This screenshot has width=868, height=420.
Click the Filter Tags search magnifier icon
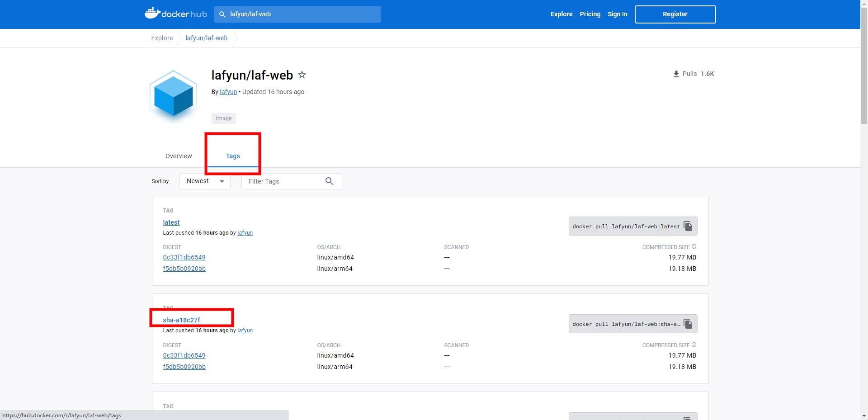(329, 181)
